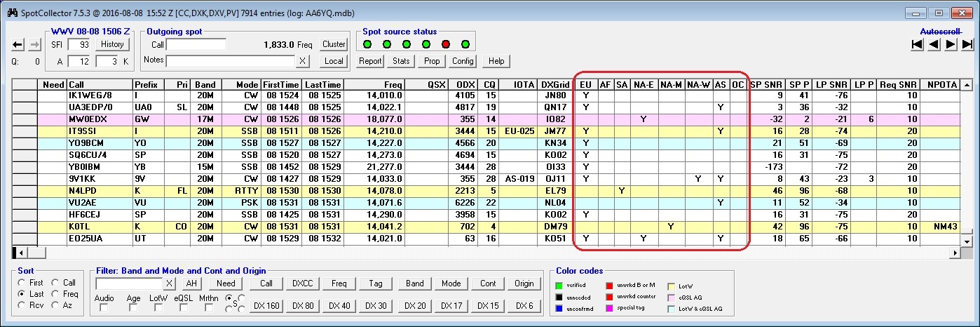This screenshot has width=980, height=327.
Task: Filter to DX 160 band
Action: point(266,305)
